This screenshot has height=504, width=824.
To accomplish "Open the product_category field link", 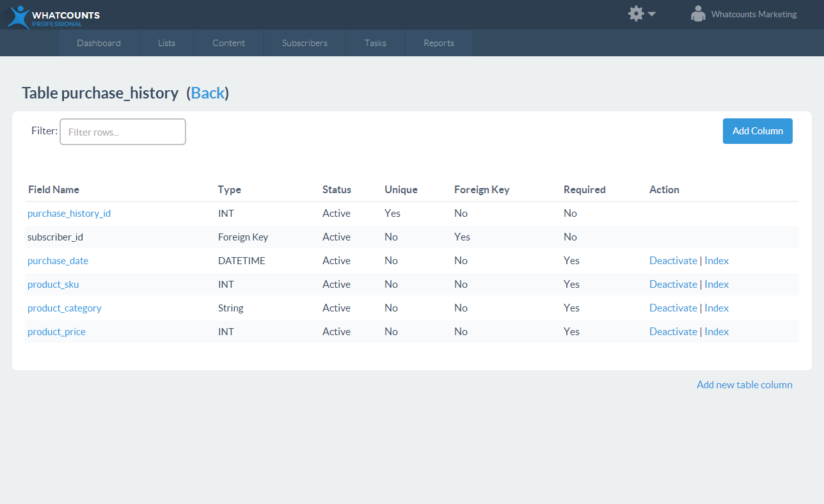I will coord(65,308).
